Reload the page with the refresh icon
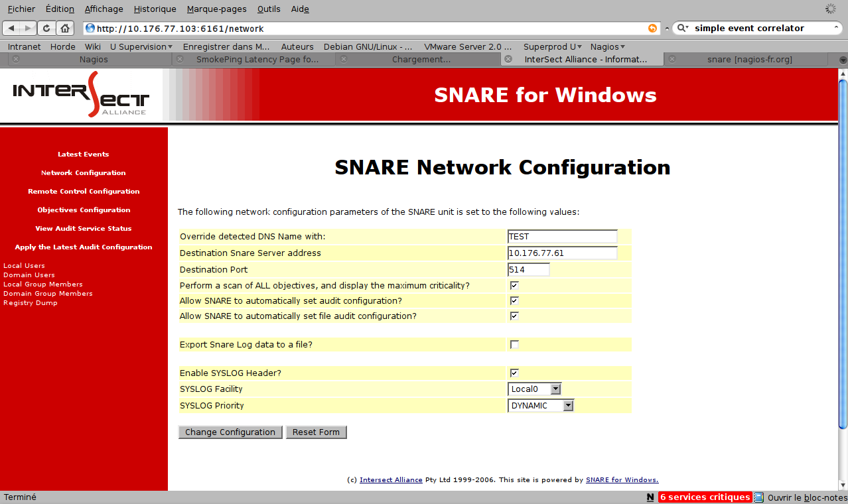The width and height of the screenshot is (848, 504). pos(46,28)
